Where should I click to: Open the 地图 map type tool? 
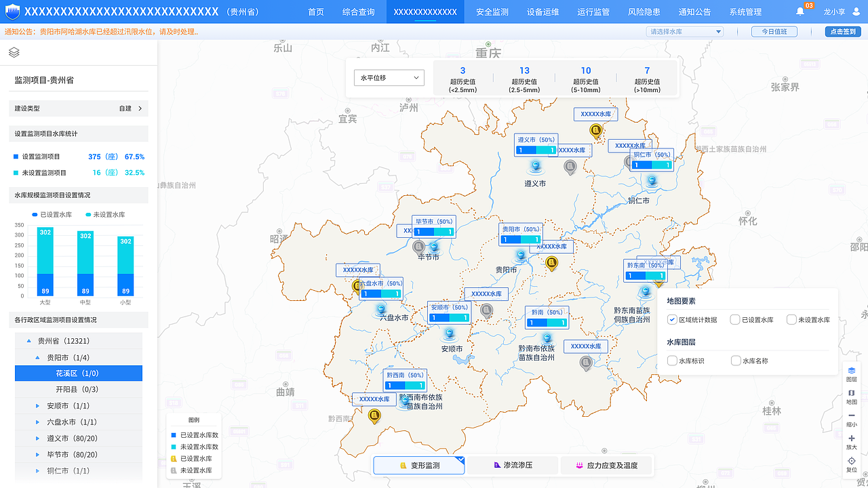point(851,396)
